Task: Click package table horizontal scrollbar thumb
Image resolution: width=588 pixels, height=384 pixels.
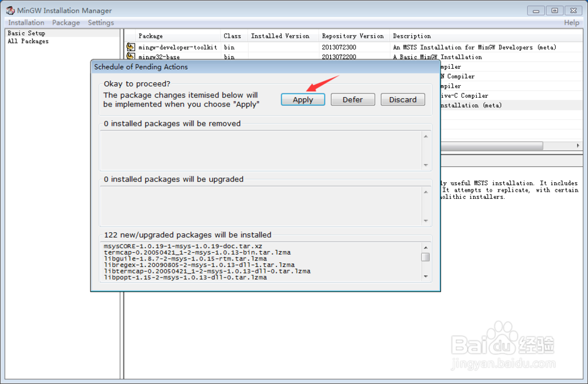Action: tap(492, 145)
